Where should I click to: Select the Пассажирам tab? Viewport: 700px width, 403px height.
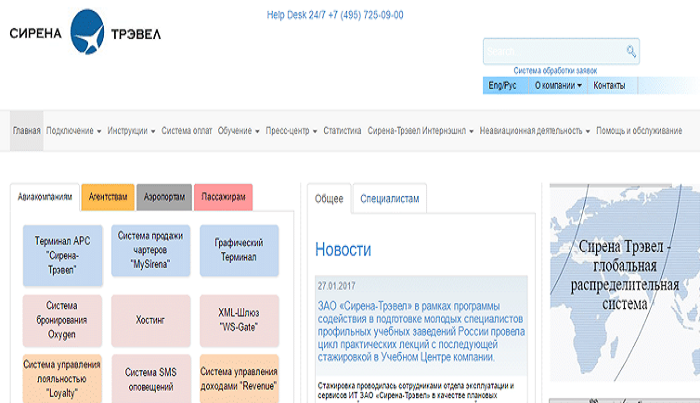[223, 198]
